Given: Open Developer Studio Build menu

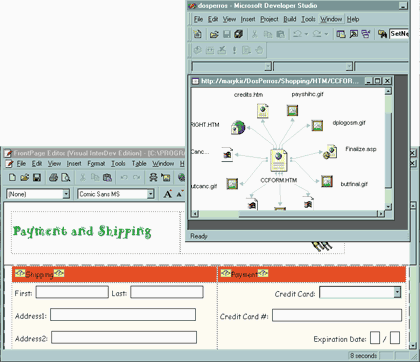Looking at the screenshot, I should tap(290, 19).
